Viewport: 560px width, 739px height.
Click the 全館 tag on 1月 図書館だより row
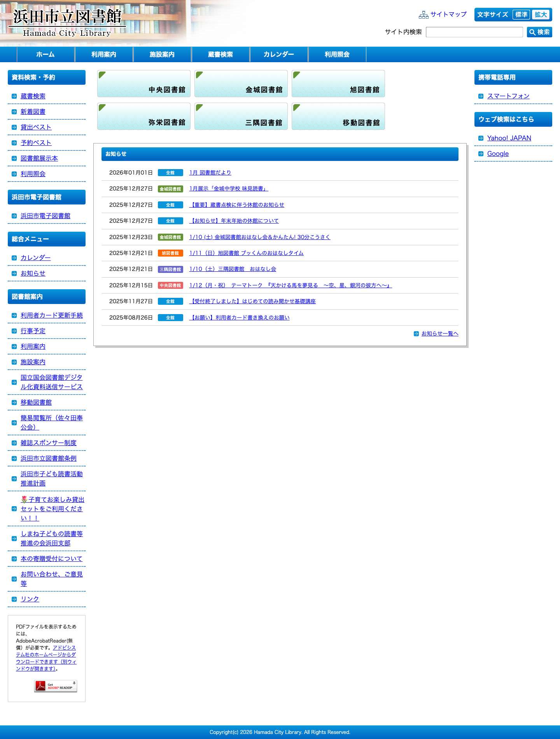[x=170, y=173]
